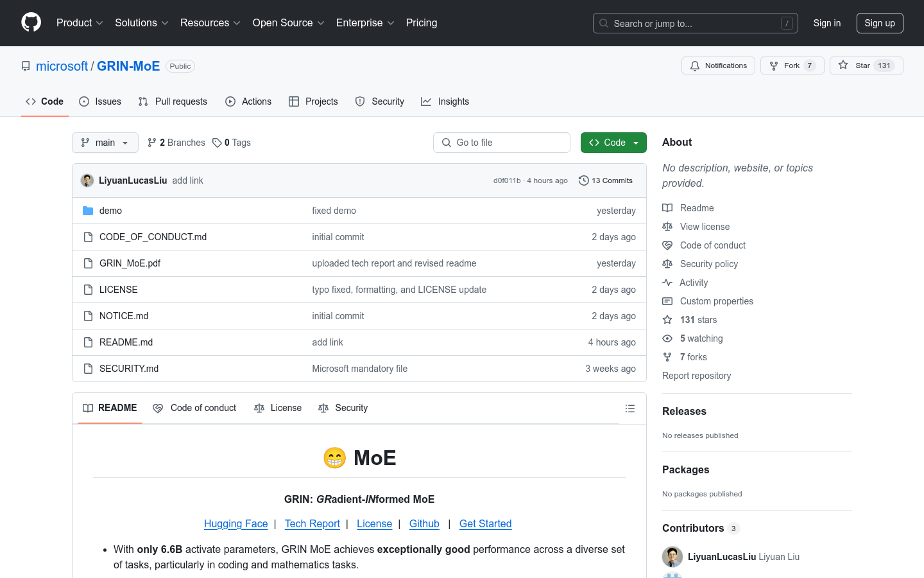Switch to the repository Security tab
Screen dimensions: 924x578
pyautogui.click(x=380, y=101)
